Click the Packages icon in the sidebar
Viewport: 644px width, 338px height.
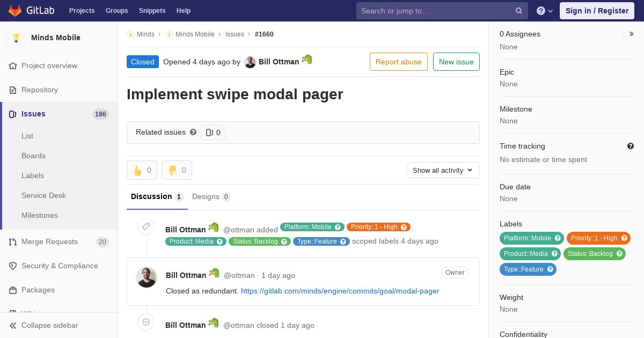(x=13, y=290)
